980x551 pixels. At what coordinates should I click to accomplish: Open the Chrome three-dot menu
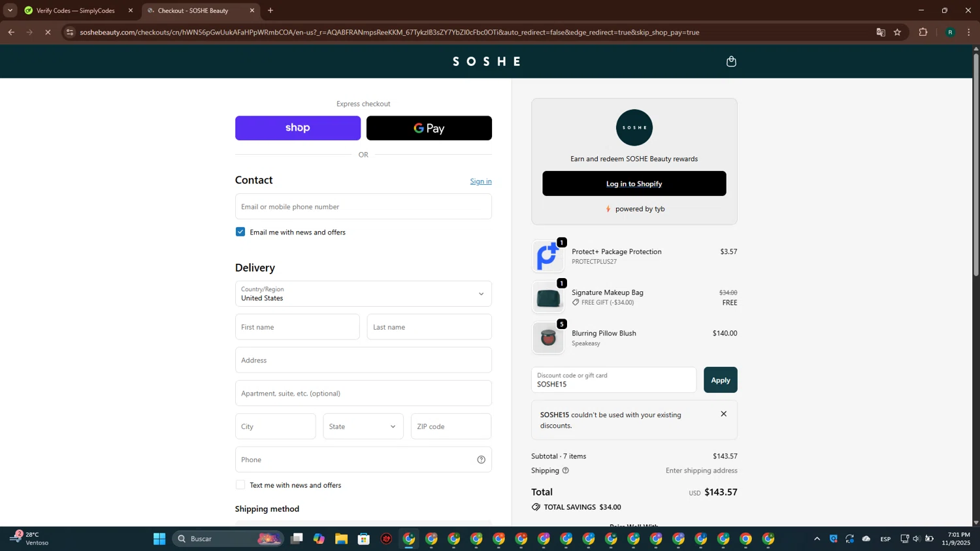969,32
